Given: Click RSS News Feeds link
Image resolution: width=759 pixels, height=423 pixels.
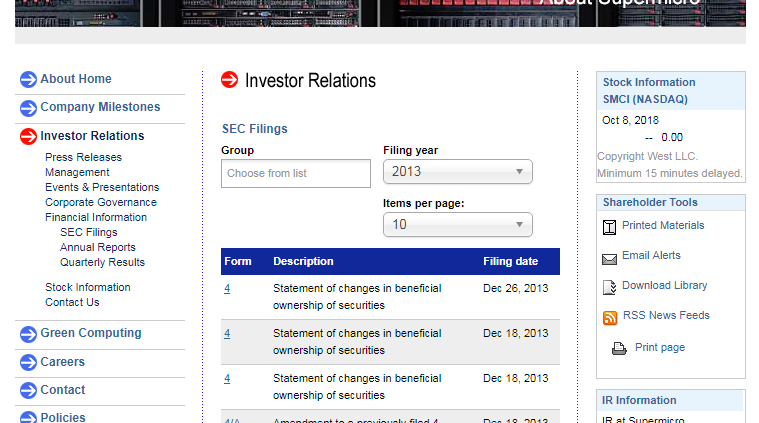Looking at the screenshot, I should click(x=666, y=316).
